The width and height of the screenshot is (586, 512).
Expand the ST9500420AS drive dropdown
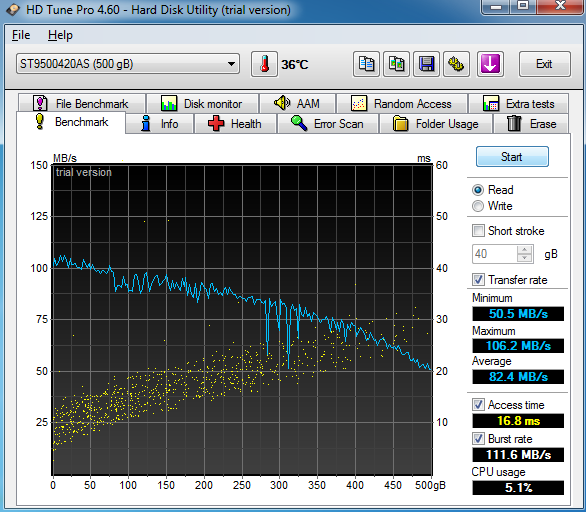[x=231, y=64]
